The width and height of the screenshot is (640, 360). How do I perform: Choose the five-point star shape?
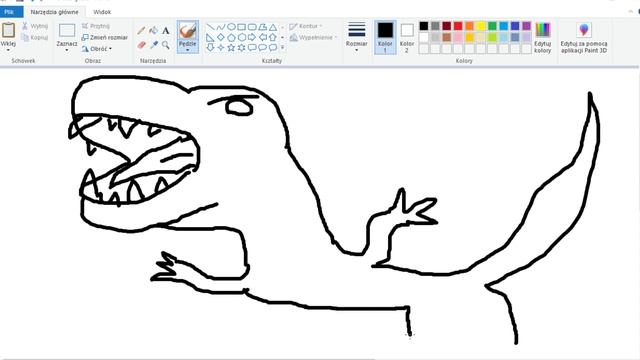pos(231,47)
